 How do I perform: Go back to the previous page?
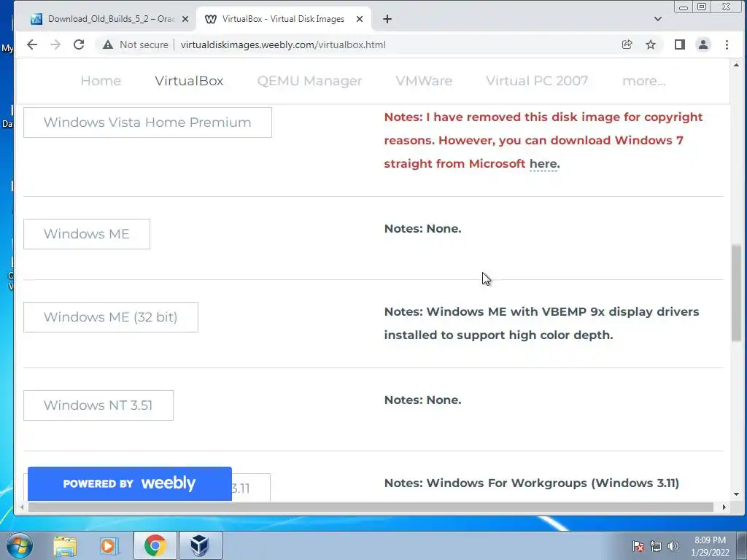pos(32,44)
